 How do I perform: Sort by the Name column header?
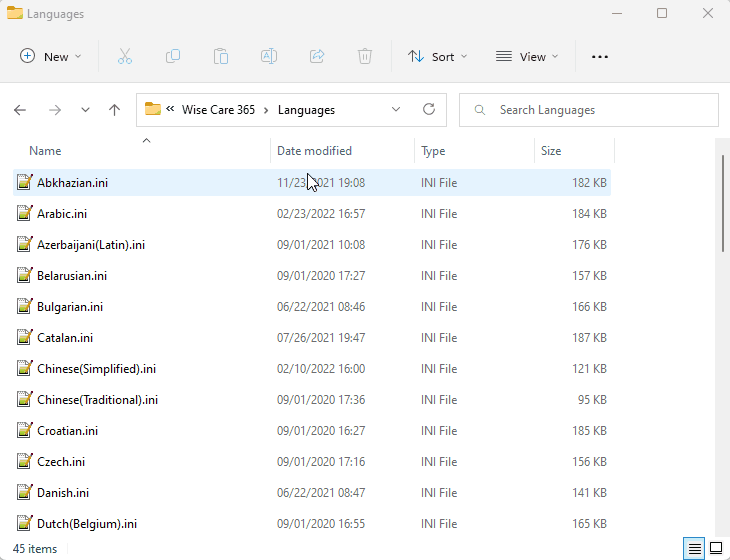45,151
